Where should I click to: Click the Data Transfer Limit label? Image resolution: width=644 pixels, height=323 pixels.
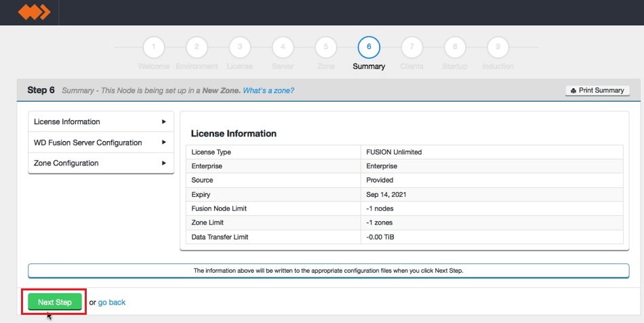(220, 237)
